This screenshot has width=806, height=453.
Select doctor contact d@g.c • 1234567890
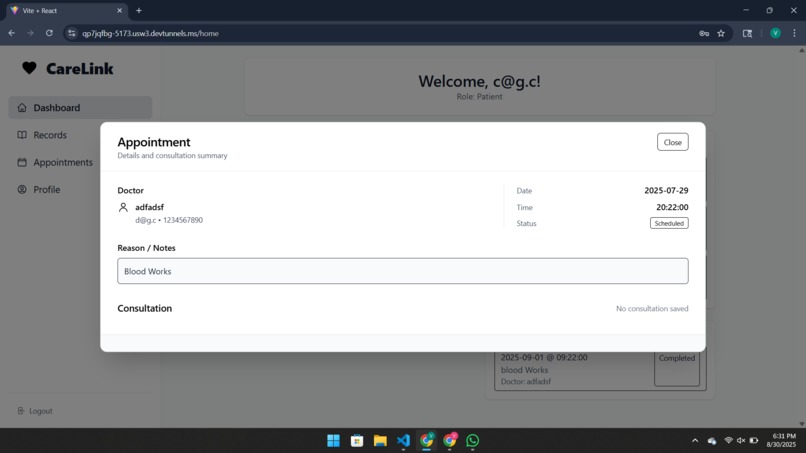coord(169,220)
